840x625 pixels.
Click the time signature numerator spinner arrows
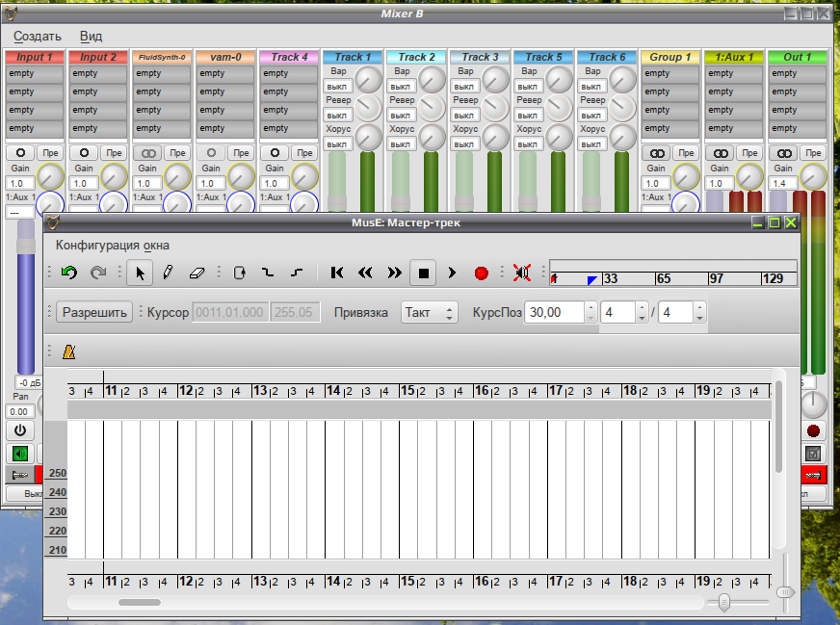coord(642,312)
